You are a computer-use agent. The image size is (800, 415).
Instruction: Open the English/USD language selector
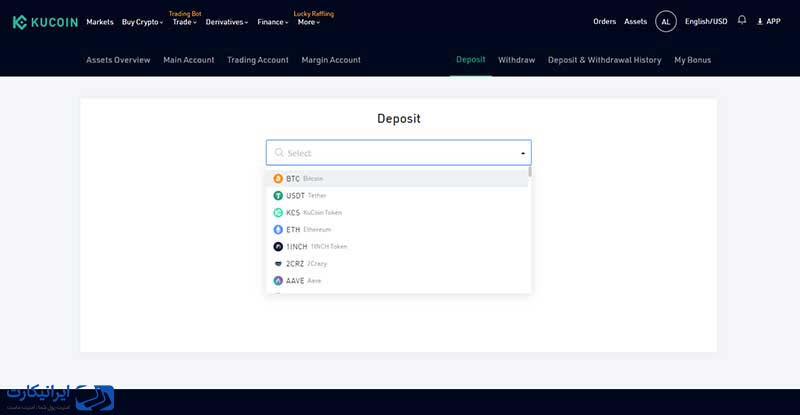706,21
